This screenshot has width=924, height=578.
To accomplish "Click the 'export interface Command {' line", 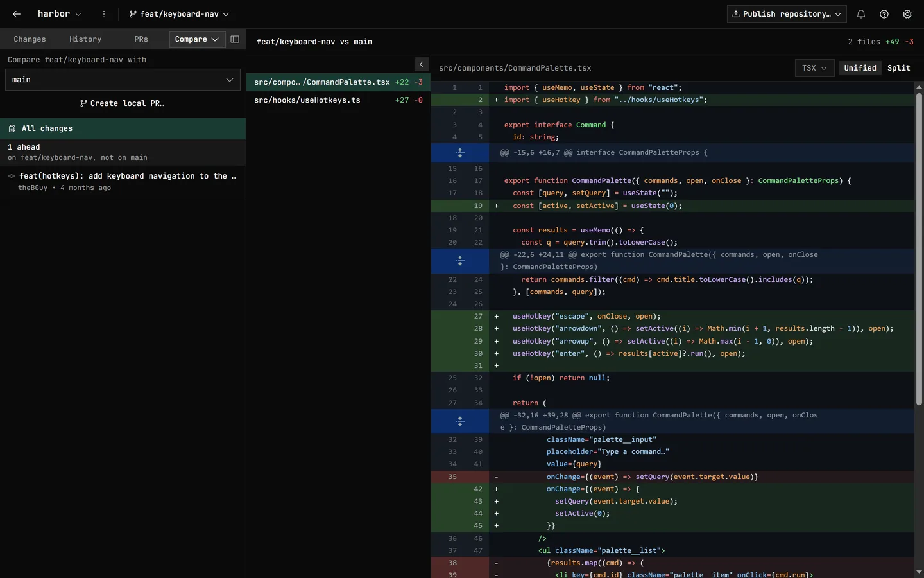I will click(x=672, y=125).
